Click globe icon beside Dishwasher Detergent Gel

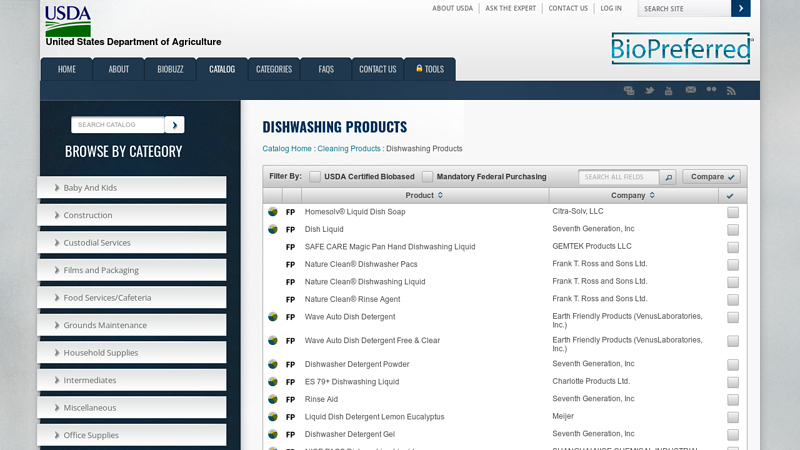[x=273, y=434]
